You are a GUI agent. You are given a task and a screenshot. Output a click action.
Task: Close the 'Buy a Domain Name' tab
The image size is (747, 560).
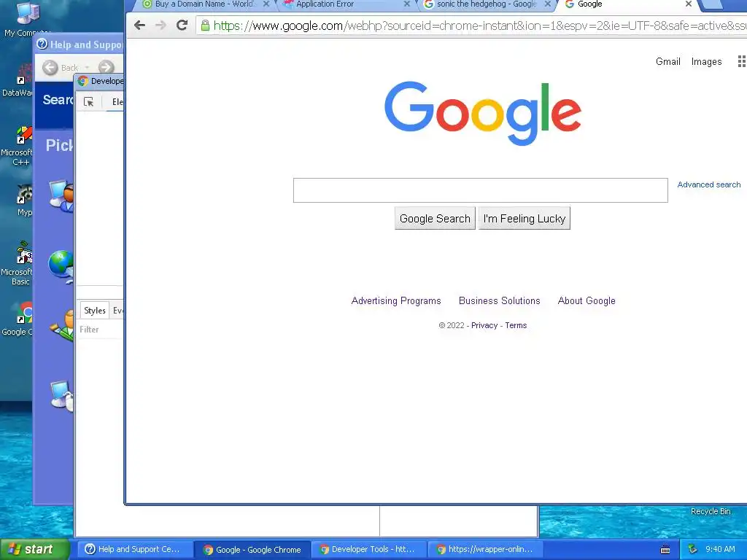point(266,4)
